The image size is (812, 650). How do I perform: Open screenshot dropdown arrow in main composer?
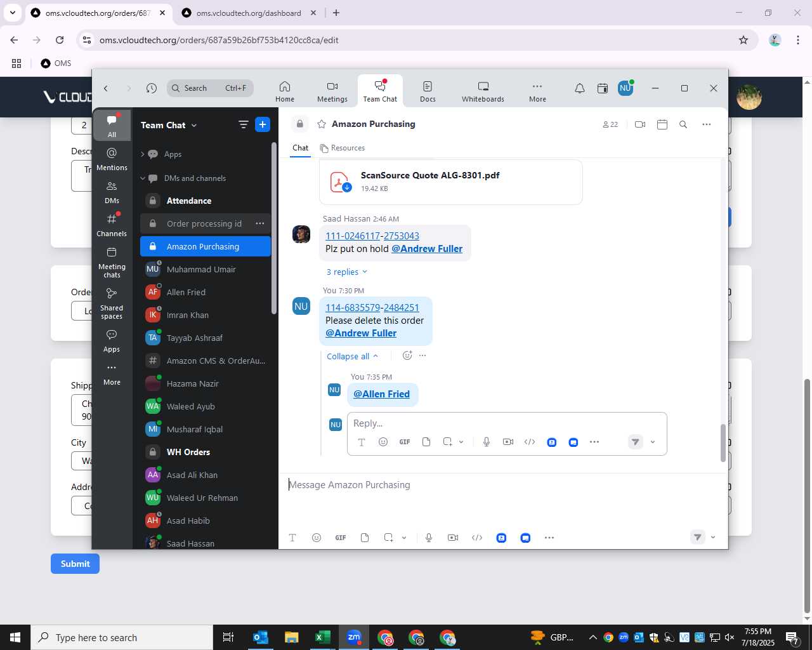(404, 538)
